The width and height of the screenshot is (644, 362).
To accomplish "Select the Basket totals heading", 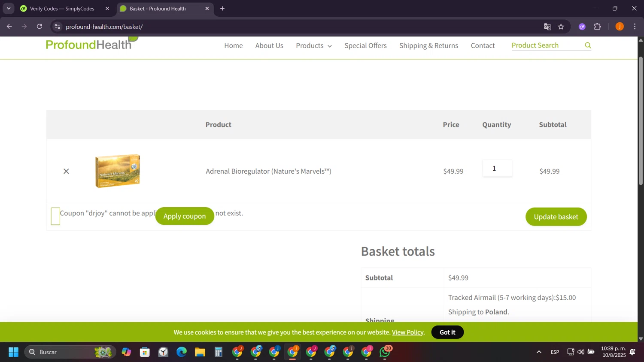I will (x=398, y=251).
